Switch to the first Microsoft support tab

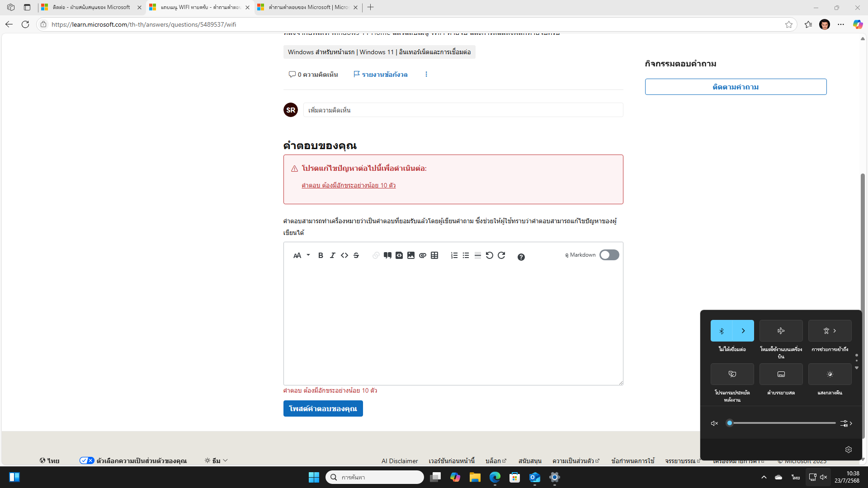pos(91,7)
